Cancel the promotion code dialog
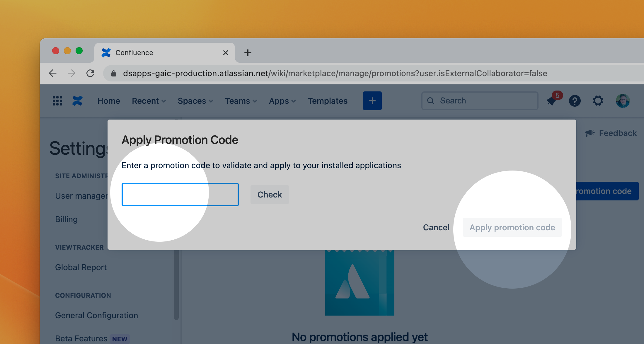 point(436,227)
